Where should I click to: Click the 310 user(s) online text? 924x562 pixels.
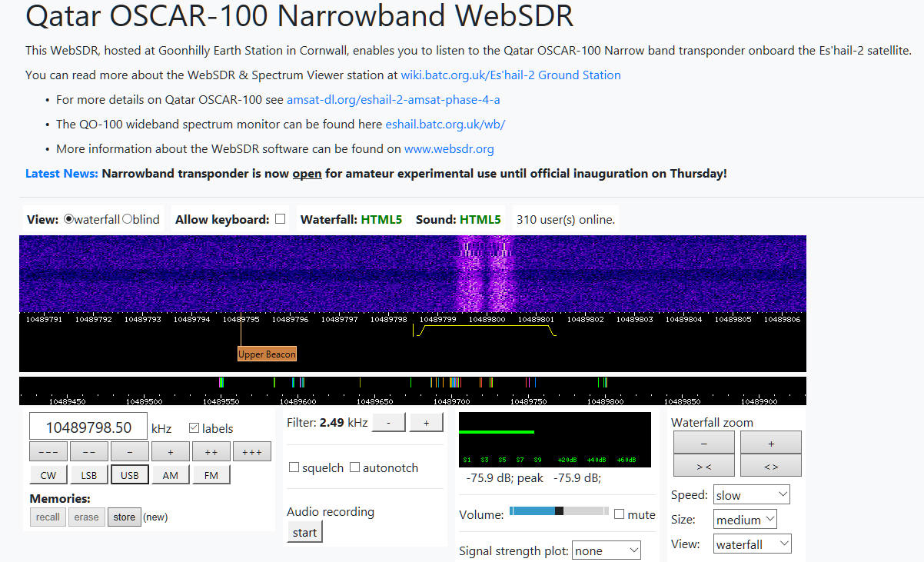point(566,219)
